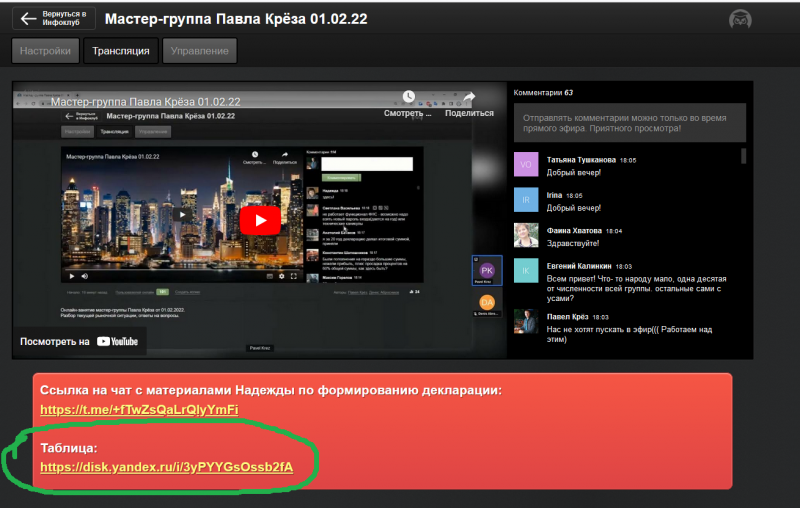The image size is (800, 508).
Task: Click the inner video play triangle control
Action: click(x=71, y=276)
